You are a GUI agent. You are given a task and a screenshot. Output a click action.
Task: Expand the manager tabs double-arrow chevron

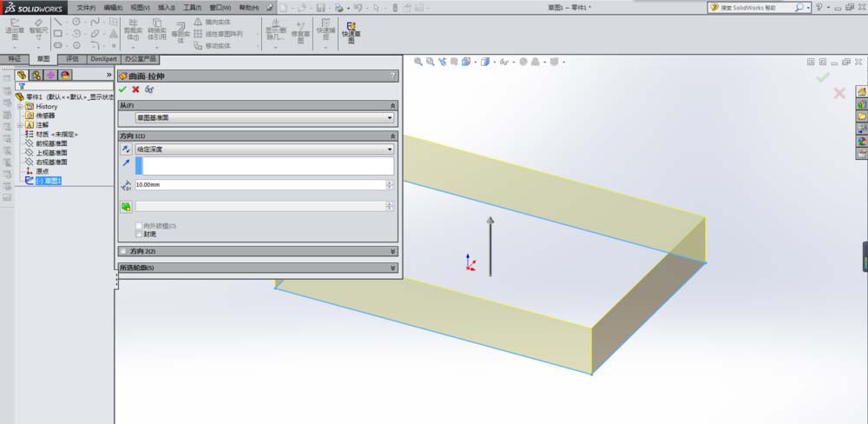[x=109, y=75]
